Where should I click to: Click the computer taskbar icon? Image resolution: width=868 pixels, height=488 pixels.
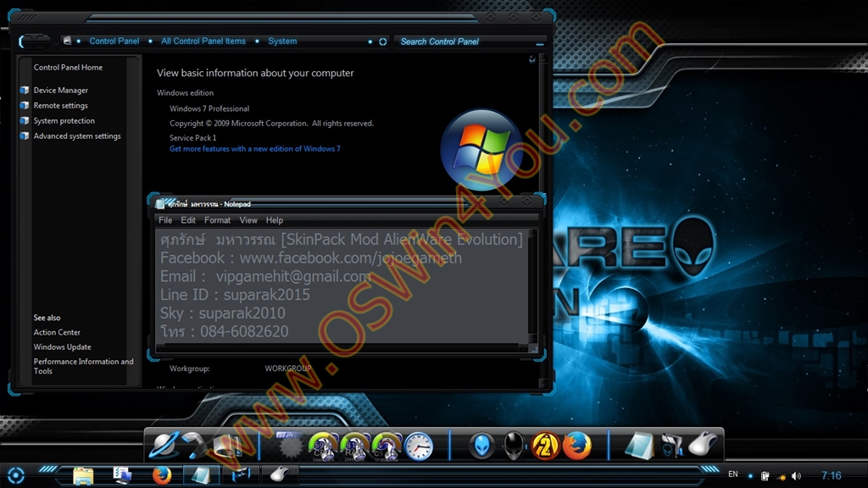[x=122, y=475]
